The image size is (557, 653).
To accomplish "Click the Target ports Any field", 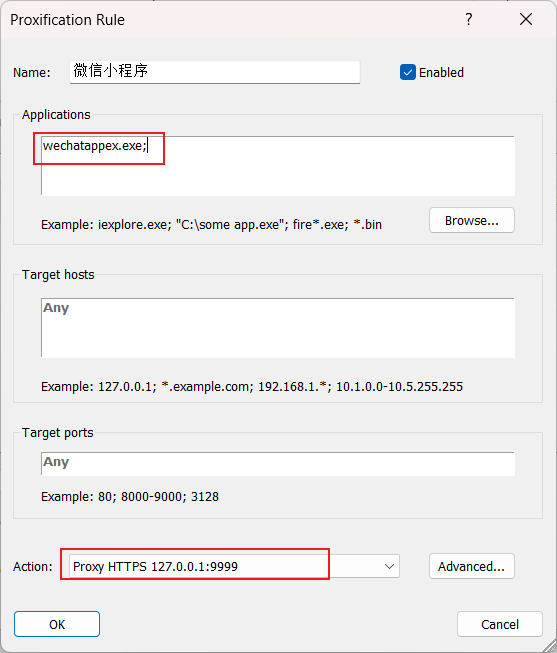I will [x=278, y=464].
